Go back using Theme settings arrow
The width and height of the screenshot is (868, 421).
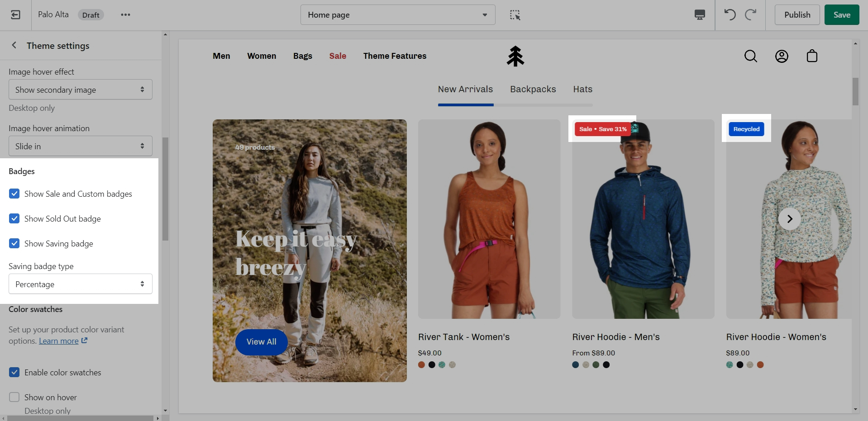(x=14, y=45)
